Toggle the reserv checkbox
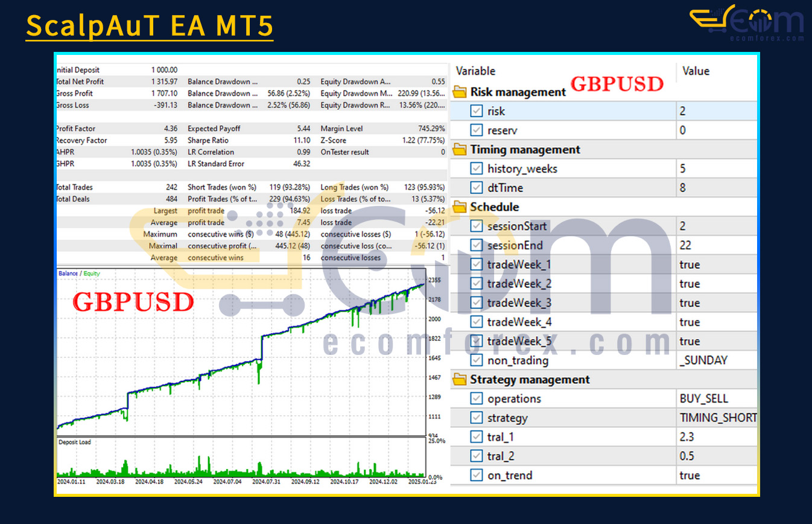Viewport: 812px width, 524px height. (x=477, y=130)
